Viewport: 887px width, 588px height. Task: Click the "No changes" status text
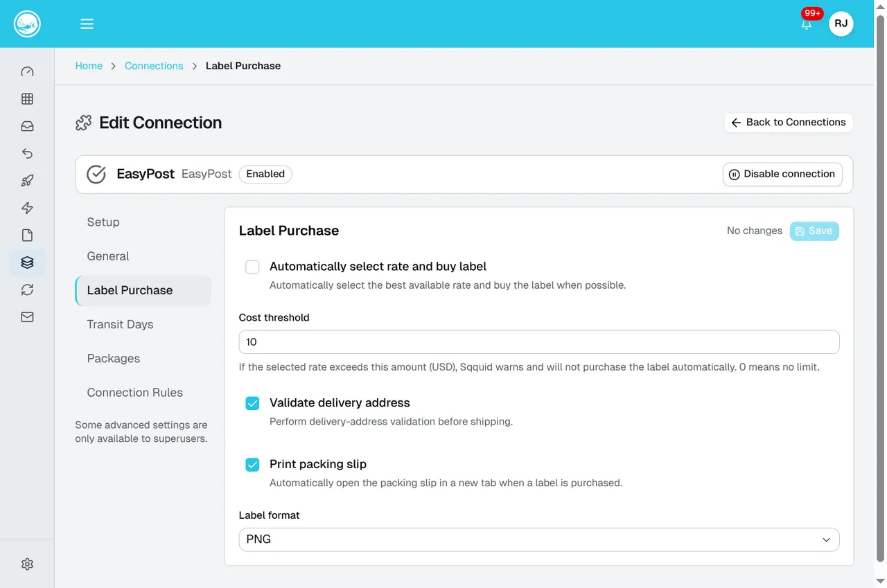[755, 231]
